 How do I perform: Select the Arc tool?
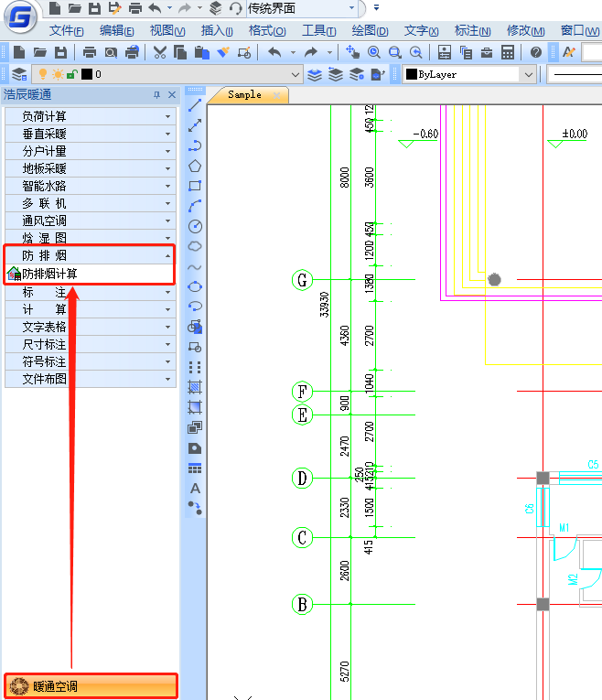[195, 206]
